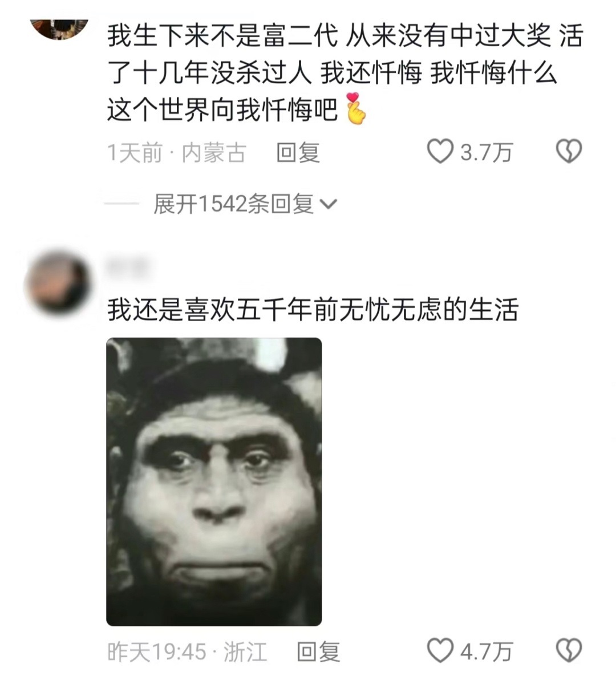
Task: Open the blurred avatar of second commenter
Action: click(x=59, y=284)
